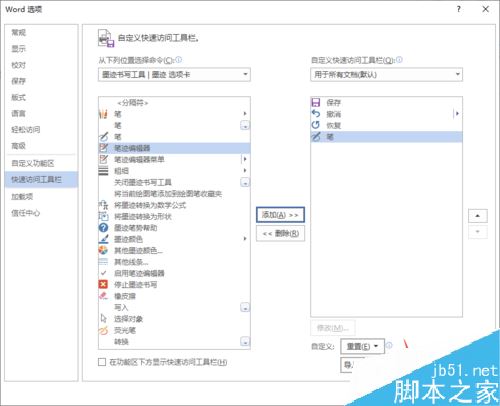The height and width of the screenshot is (406, 500).
Task: Click the move down arrow button
Action: coord(478,232)
